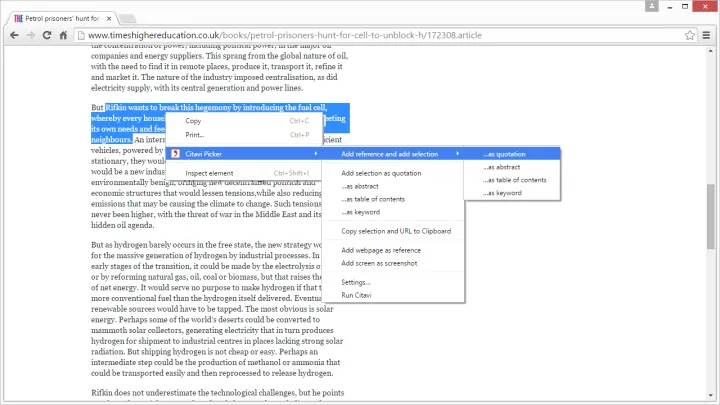
Task: Click the vertical scrollbar thumb
Action: tap(710, 216)
